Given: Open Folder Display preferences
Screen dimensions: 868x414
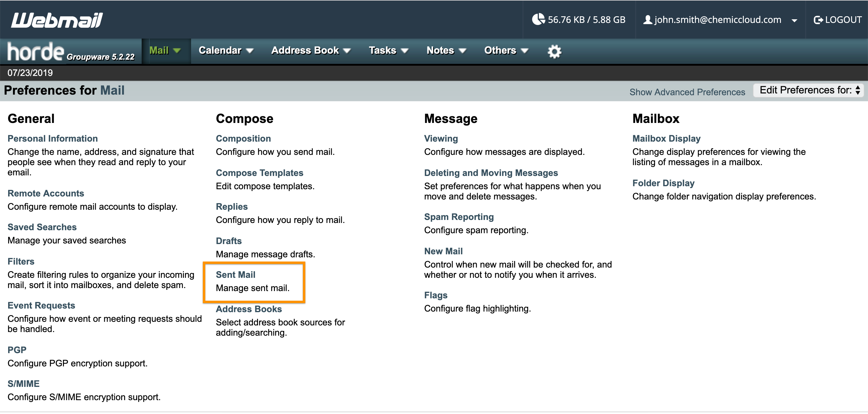Looking at the screenshot, I should point(663,183).
